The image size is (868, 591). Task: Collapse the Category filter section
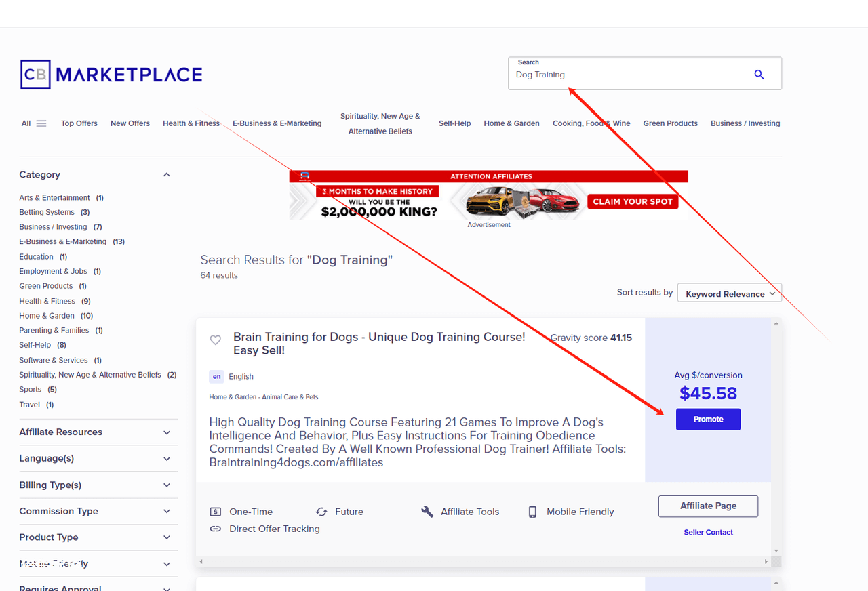point(167,175)
